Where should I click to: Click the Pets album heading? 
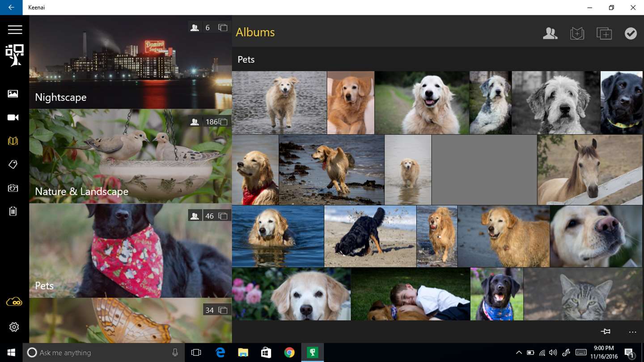coord(246,59)
